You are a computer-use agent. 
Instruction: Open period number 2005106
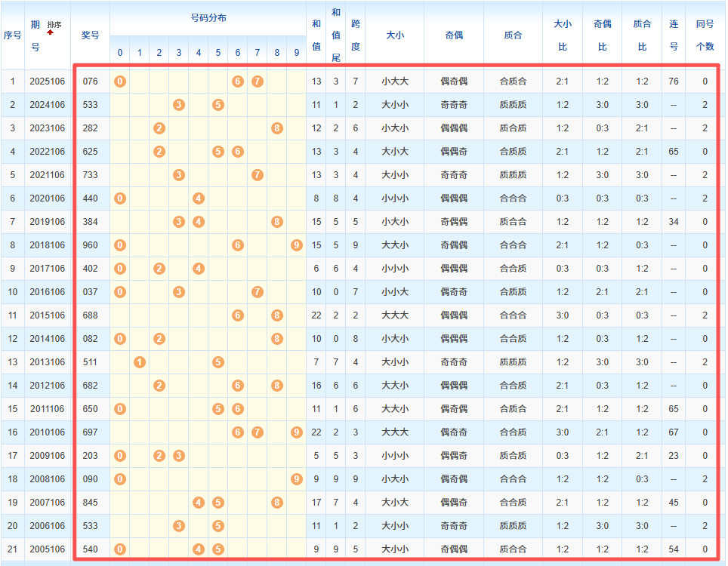(47, 549)
